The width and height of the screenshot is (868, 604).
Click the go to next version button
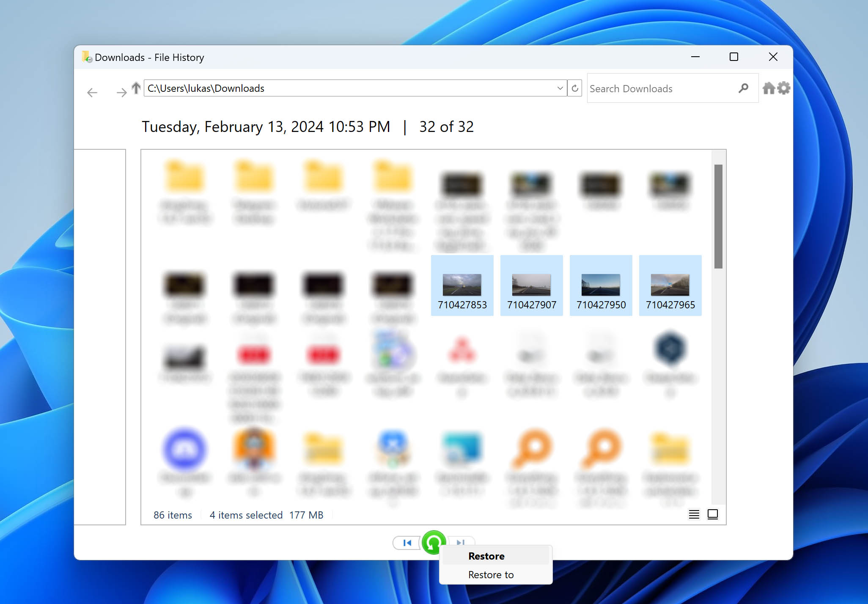pyautogui.click(x=460, y=541)
